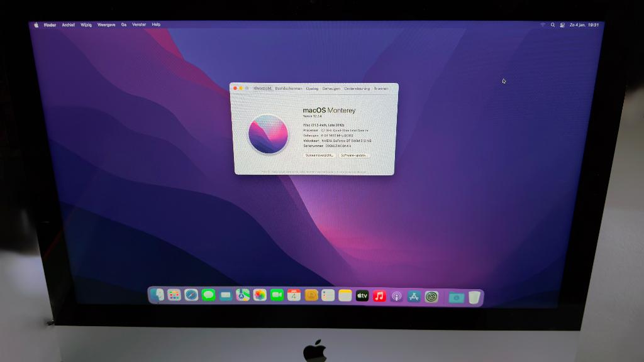This screenshot has height=362, width=644.
Task: Open the Finder menu
Action: point(50,25)
